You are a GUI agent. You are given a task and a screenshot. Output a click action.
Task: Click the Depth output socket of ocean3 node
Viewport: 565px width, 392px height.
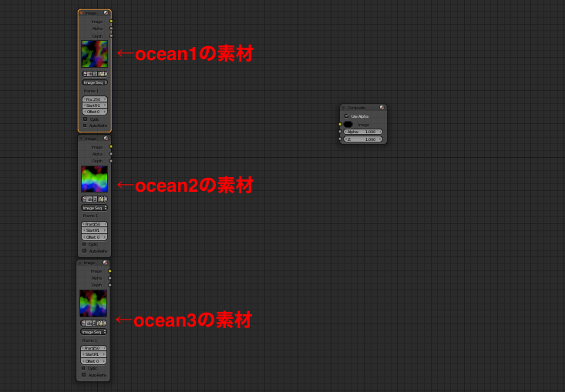click(x=109, y=285)
